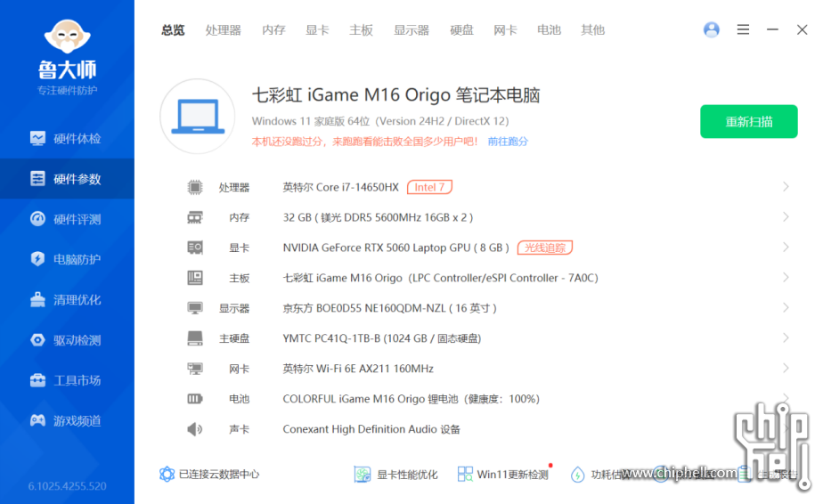Switch to the 网卡 tab

505,30
